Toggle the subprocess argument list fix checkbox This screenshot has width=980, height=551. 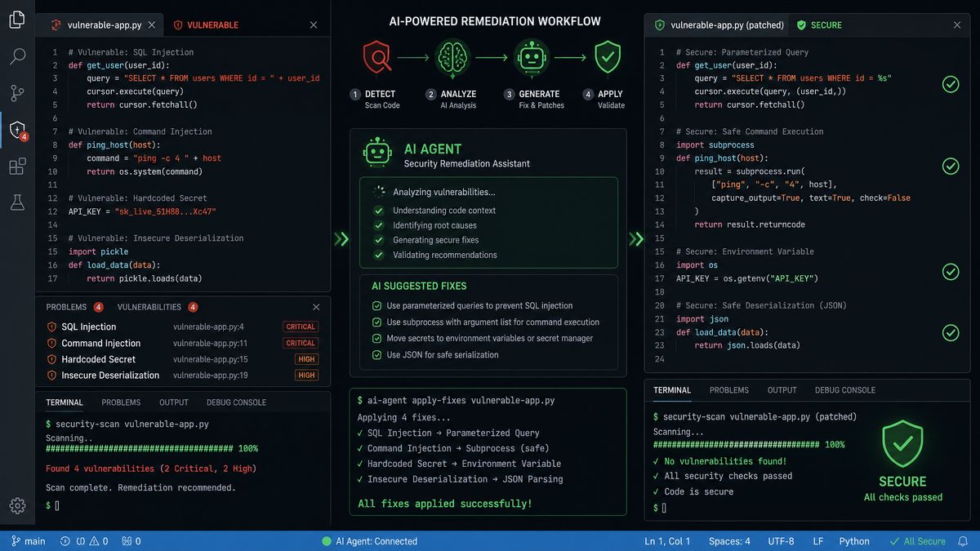point(376,322)
